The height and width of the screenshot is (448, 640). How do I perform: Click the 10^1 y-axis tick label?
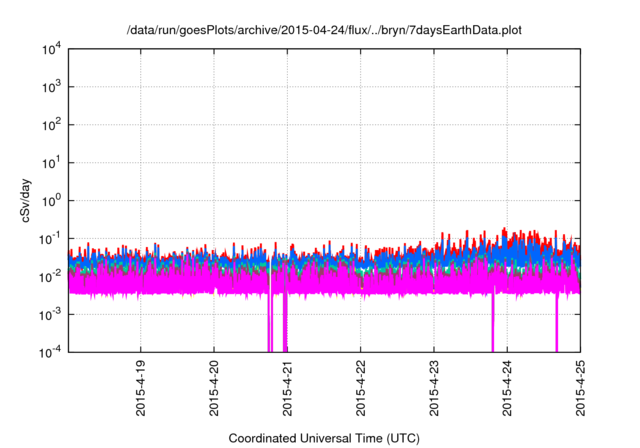click(51, 163)
